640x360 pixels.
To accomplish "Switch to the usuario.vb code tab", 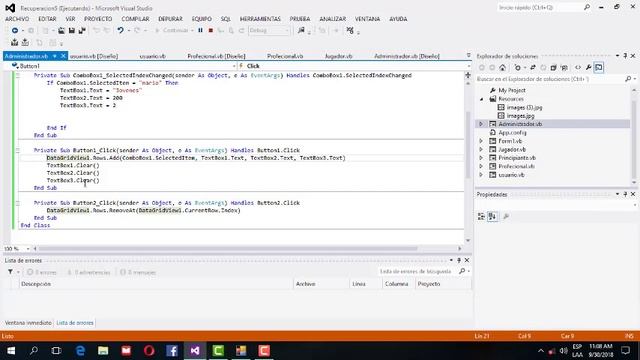I will [152, 56].
